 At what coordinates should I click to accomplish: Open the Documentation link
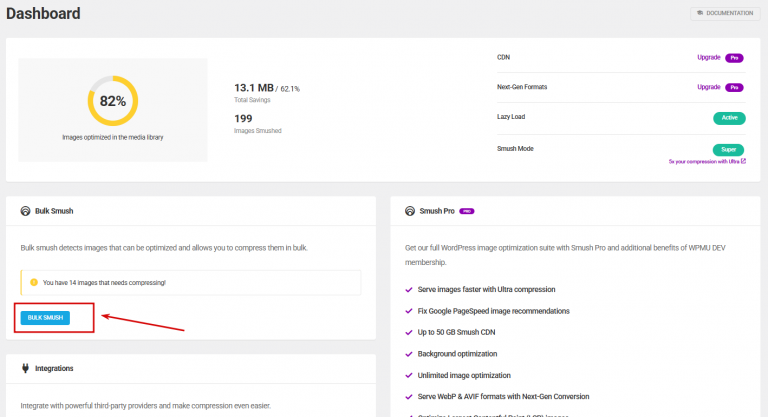click(725, 13)
